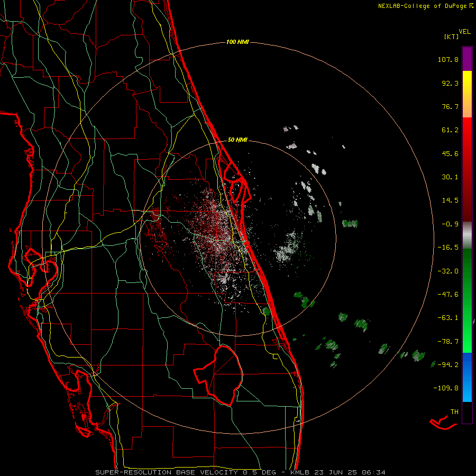Click the blue segment of velocity color bar
Screen dimensions: 476x476
click(467, 377)
